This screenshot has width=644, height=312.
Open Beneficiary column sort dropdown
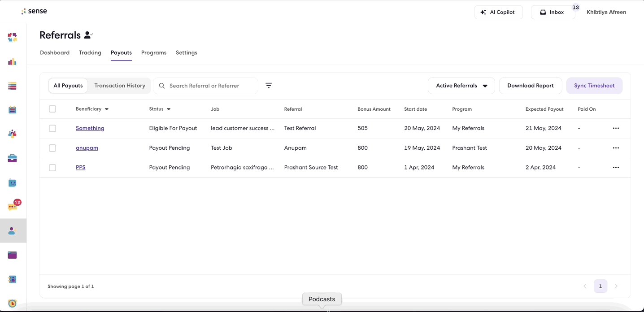click(107, 109)
